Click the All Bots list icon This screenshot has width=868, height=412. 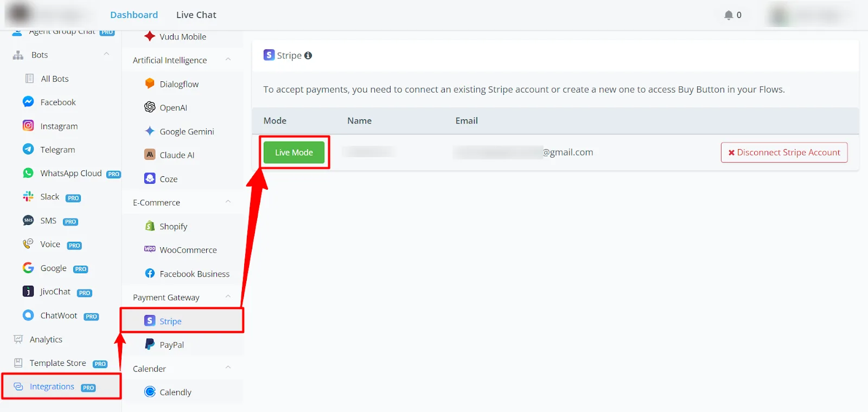[x=29, y=79]
